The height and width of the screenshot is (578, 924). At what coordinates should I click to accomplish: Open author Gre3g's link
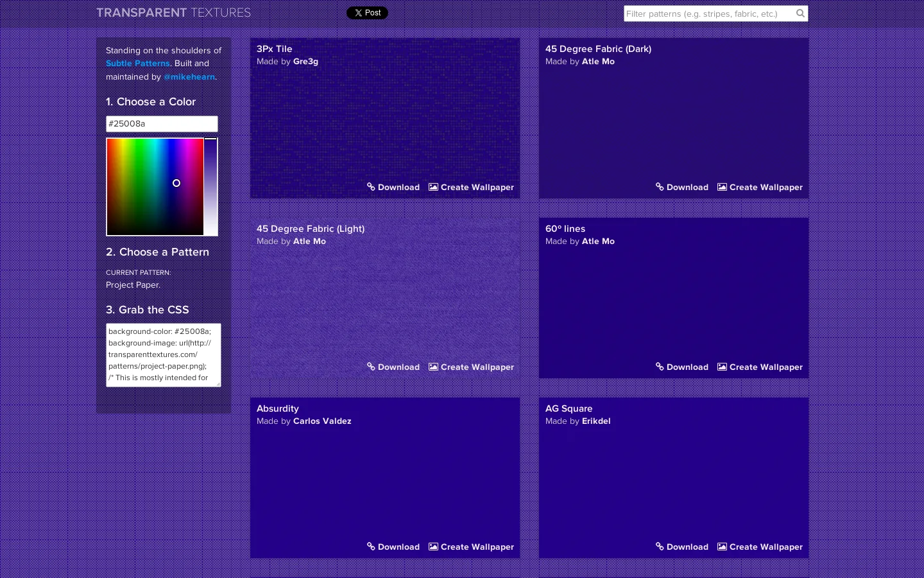305,62
